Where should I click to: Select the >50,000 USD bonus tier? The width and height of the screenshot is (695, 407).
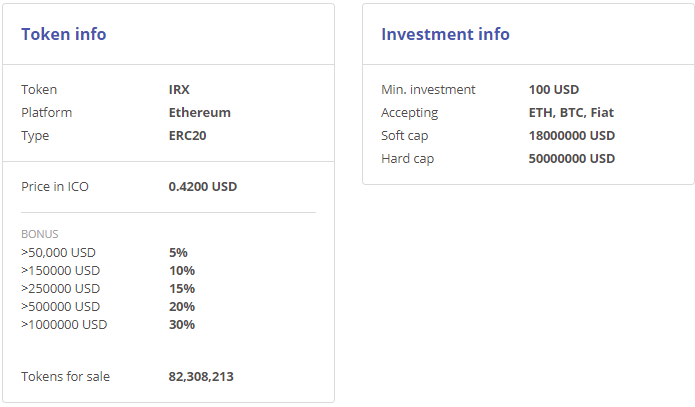coord(58,252)
